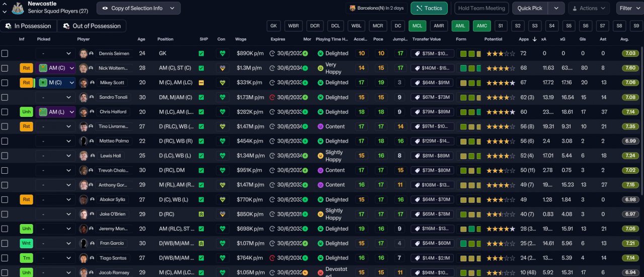Click Nick Woltemade's 7.60 average rating pill
Viewport: 644px width, 277px height.
coord(630,68)
